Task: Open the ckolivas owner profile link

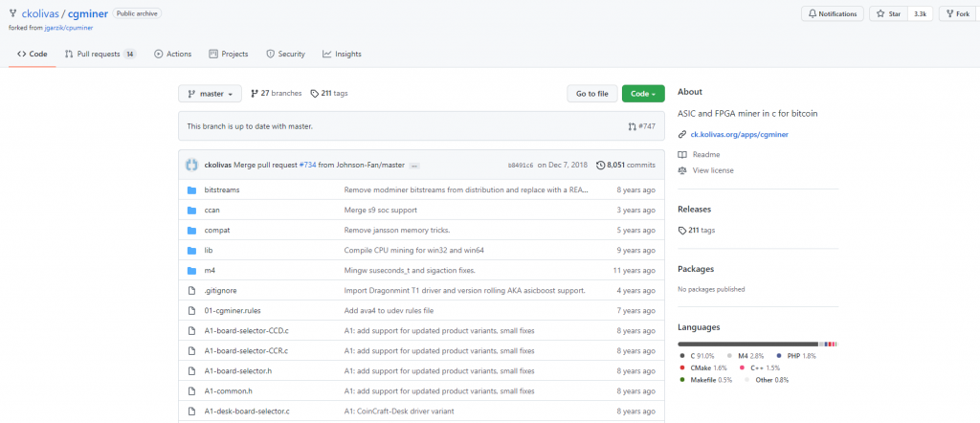Action: tap(39, 13)
